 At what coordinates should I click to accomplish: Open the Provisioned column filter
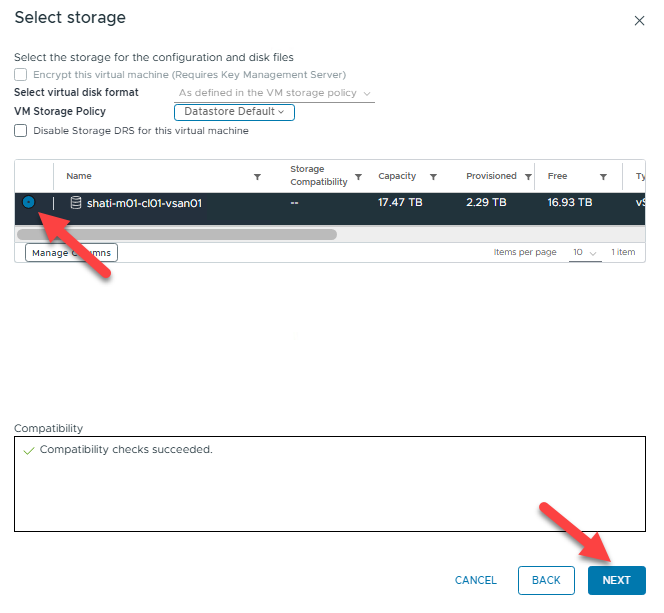point(526,176)
